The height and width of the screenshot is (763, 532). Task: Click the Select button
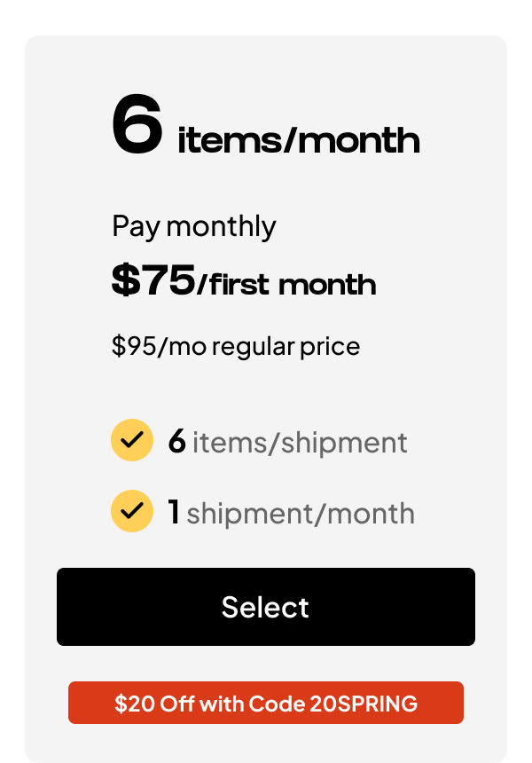click(x=265, y=607)
